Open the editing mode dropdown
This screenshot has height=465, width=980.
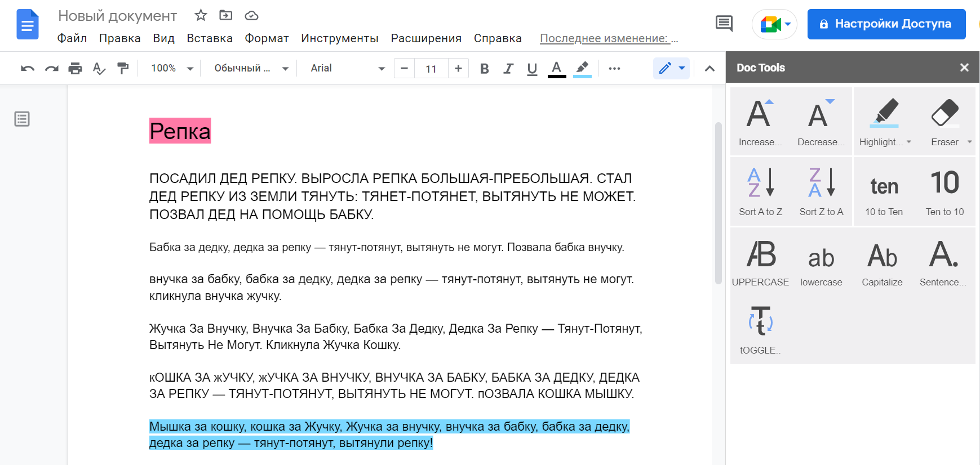pyautogui.click(x=672, y=68)
